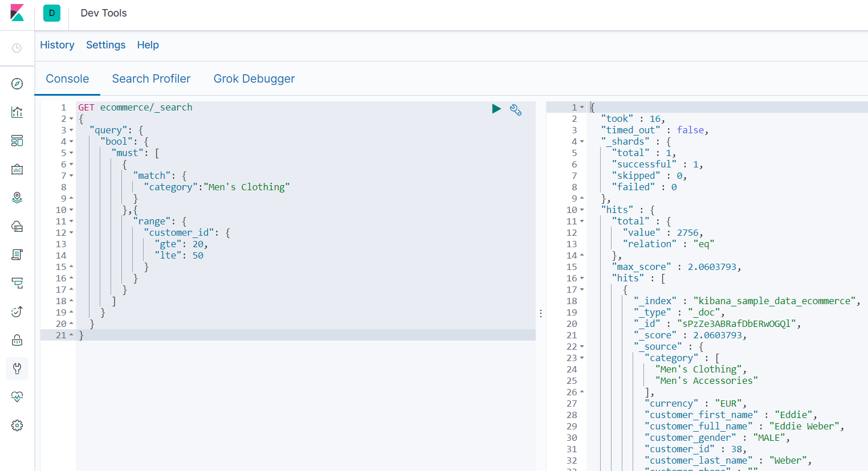
Task: Fold the hits "total" block on response line 11
Action: (x=582, y=222)
